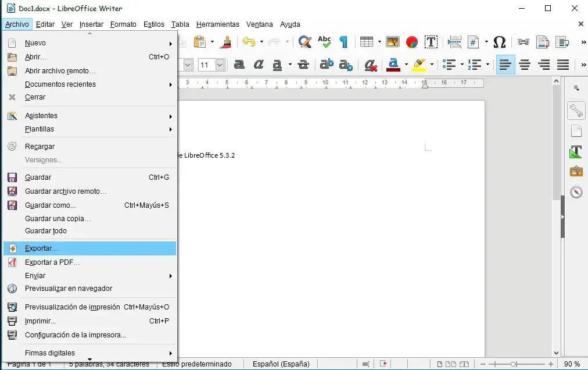Choose Exportar… in Archivo menu

(89, 248)
